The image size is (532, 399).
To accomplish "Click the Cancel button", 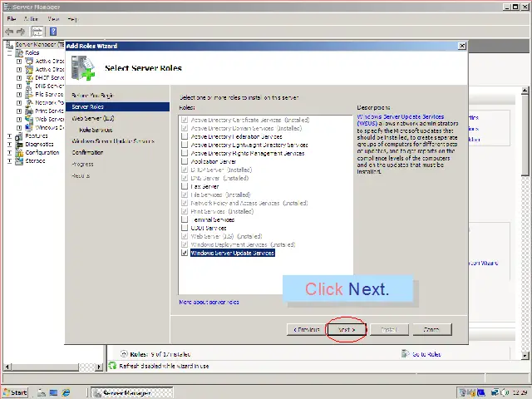I will point(432,329).
